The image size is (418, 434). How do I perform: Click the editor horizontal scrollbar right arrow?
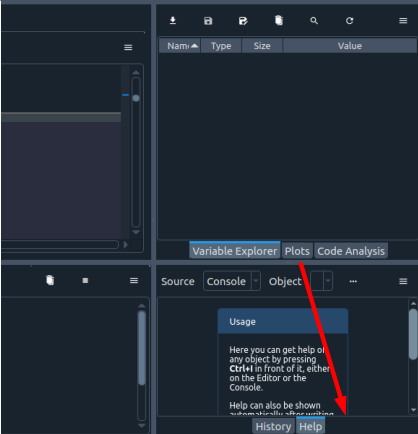tap(126, 245)
